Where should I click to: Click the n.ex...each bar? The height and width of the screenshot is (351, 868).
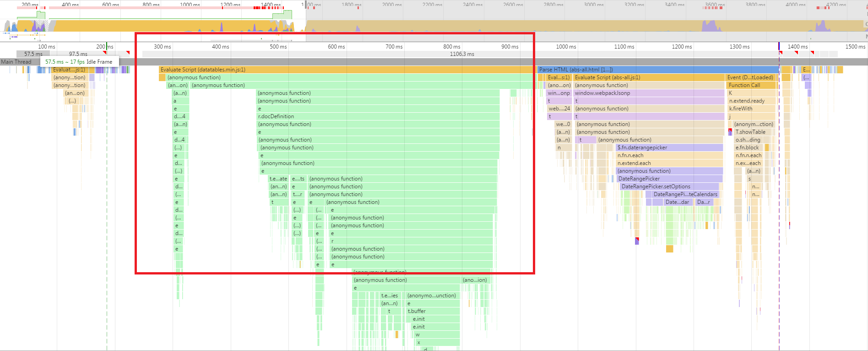(x=748, y=163)
